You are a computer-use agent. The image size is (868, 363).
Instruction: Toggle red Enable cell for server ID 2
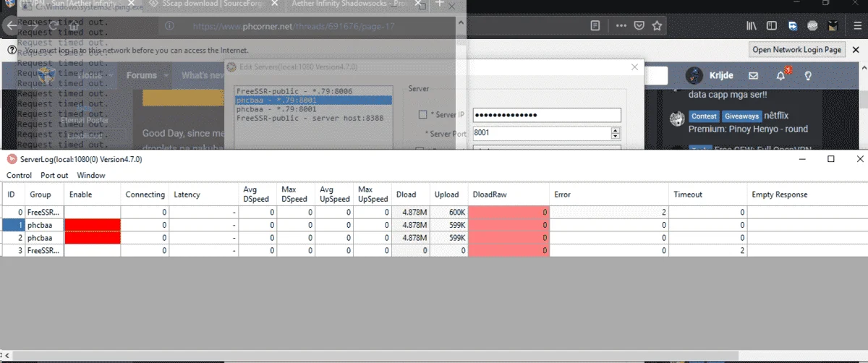pos(93,237)
